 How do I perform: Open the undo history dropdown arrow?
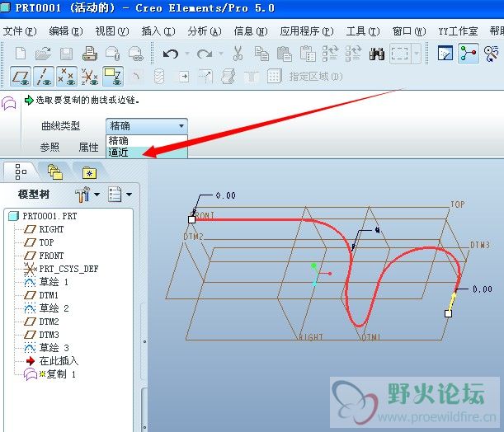(x=187, y=54)
